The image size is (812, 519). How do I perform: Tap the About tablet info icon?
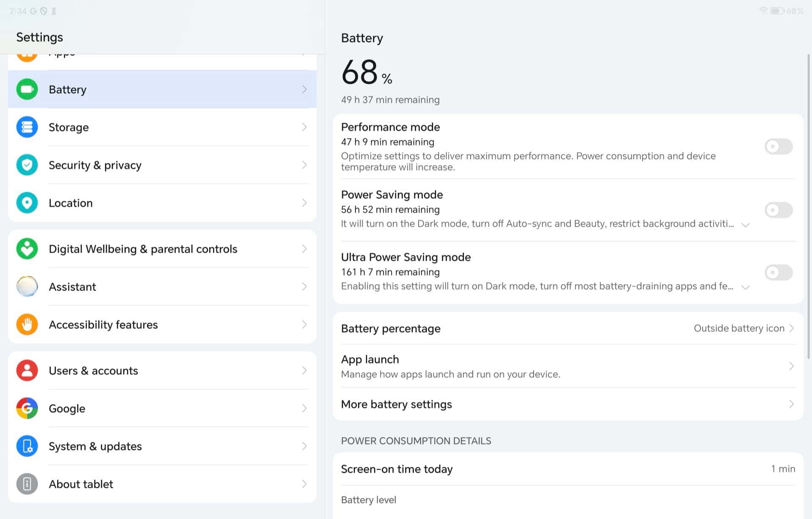tap(27, 484)
